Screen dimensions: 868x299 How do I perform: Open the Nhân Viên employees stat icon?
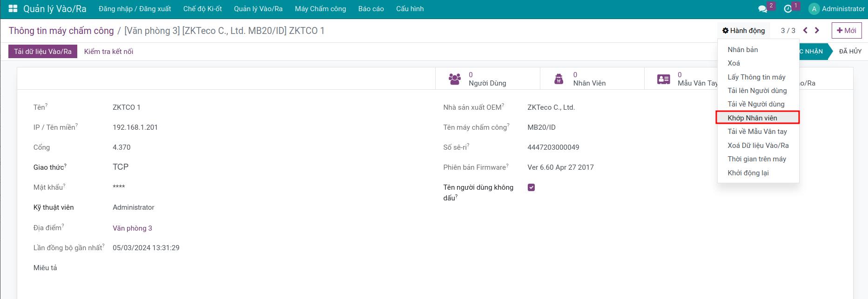click(559, 79)
